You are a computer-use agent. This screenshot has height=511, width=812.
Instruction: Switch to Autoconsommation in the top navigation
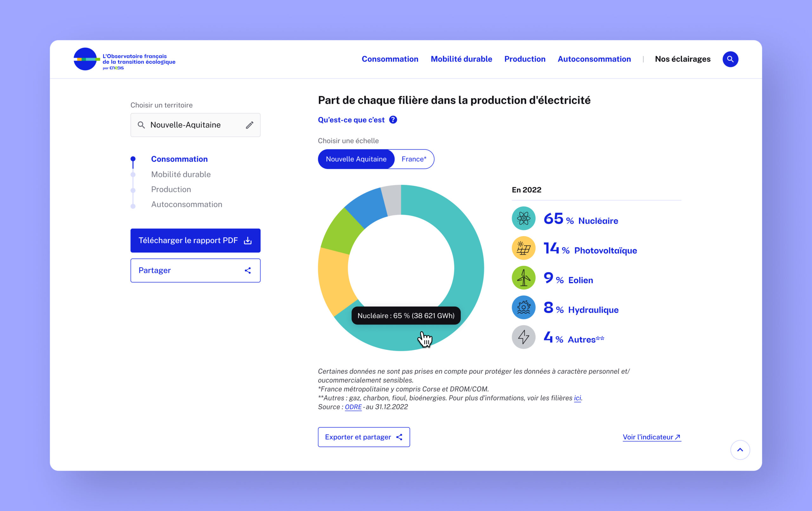pyautogui.click(x=594, y=59)
